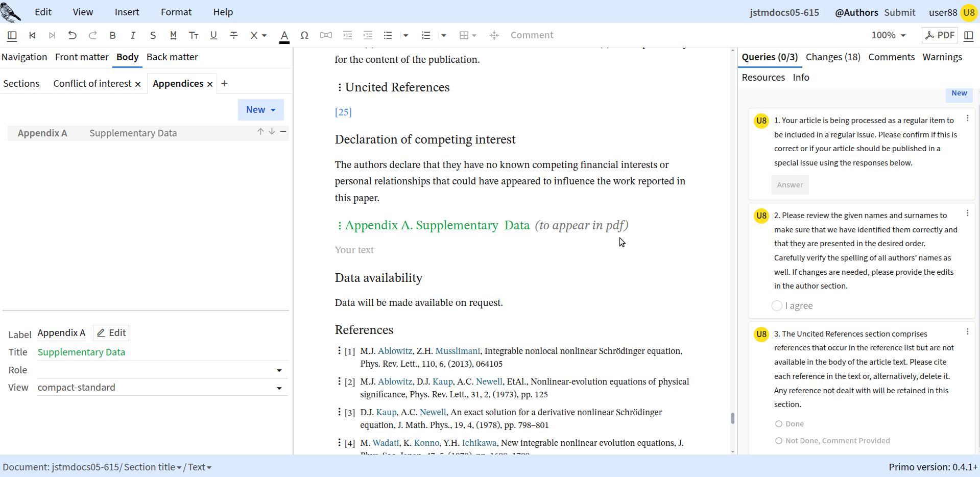Image resolution: width=980 pixels, height=477 pixels.
Task: Apply Italic formatting
Action: click(133, 35)
